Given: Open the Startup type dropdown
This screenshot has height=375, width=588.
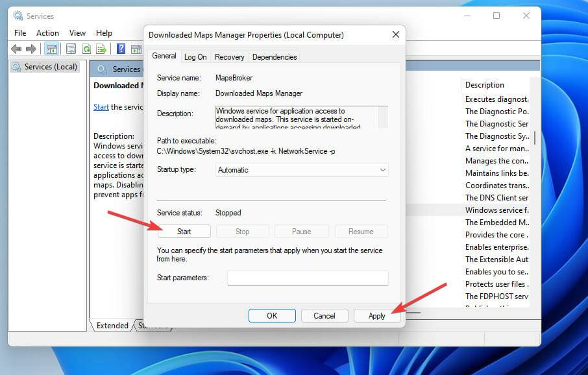Looking at the screenshot, I should click(x=383, y=169).
